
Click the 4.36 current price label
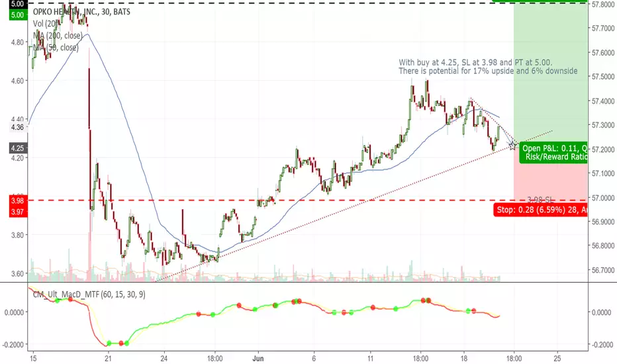pyautogui.click(x=17, y=127)
